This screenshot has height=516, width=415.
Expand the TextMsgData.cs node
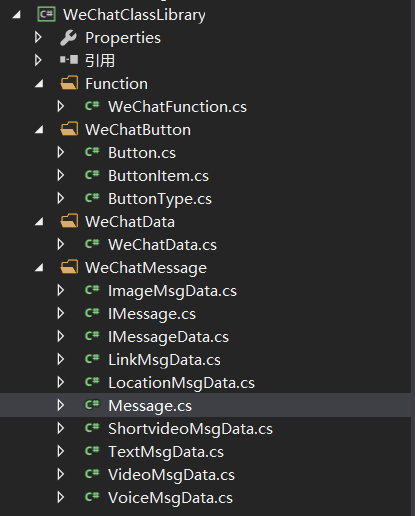(61, 451)
